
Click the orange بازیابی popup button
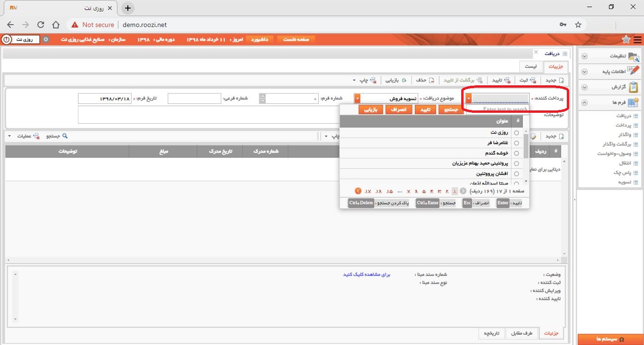point(371,109)
